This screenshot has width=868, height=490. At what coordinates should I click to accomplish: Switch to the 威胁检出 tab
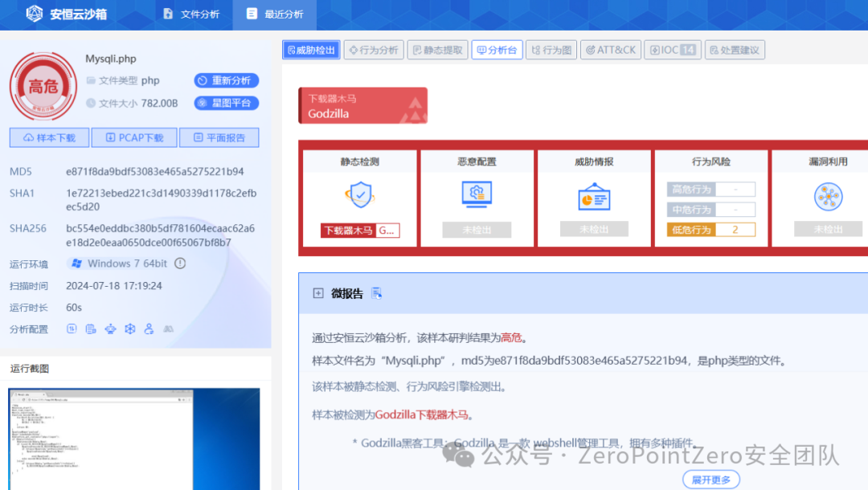pyautogui.click(x=311, y=50)
